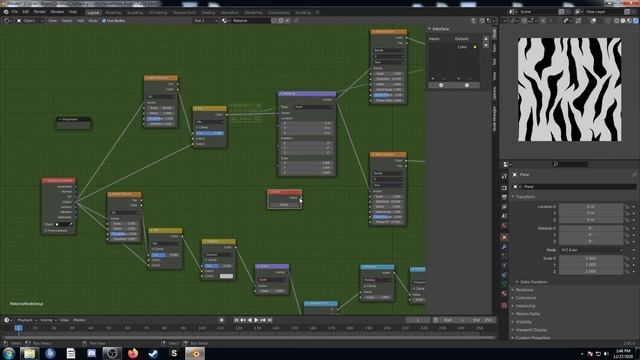Open the Output properties tab icon
640x360 pixels.
pyautogui.click(x=504, y=197)
